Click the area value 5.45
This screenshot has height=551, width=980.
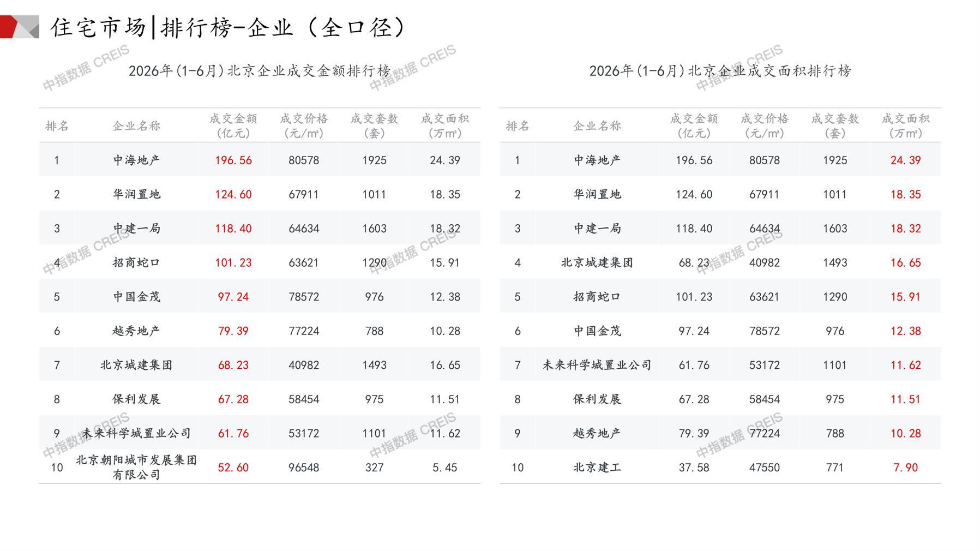pyautogui.click(x=445, y=468)
